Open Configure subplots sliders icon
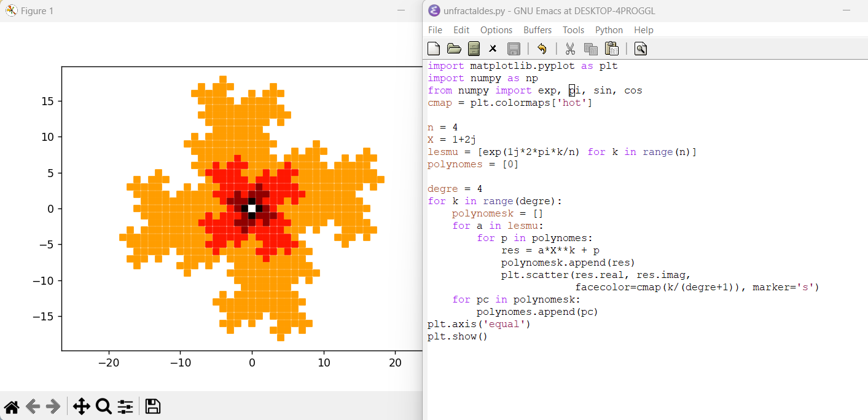Screen dimensions: 868x420 click(125, 406)
